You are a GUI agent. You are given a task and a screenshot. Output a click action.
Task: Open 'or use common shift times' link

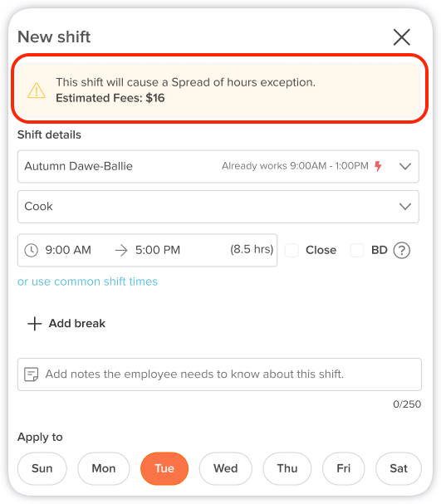87,281
